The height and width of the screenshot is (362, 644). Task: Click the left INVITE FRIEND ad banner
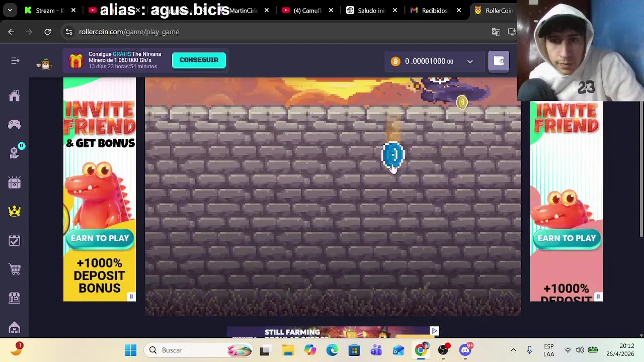pos(100,190)
